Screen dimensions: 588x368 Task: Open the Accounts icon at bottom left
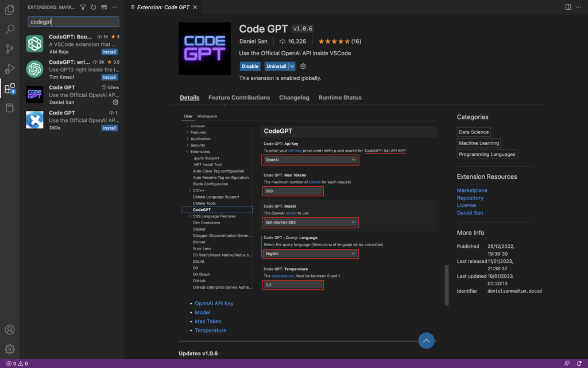click(9, 329)
